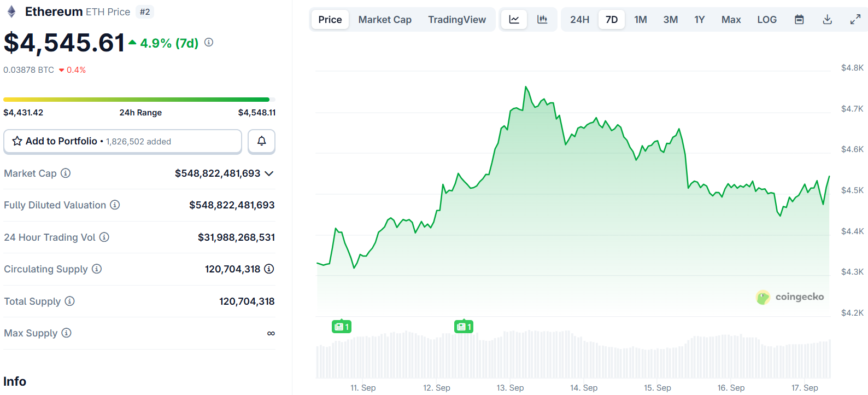Set chart range to 1Y

700,20
